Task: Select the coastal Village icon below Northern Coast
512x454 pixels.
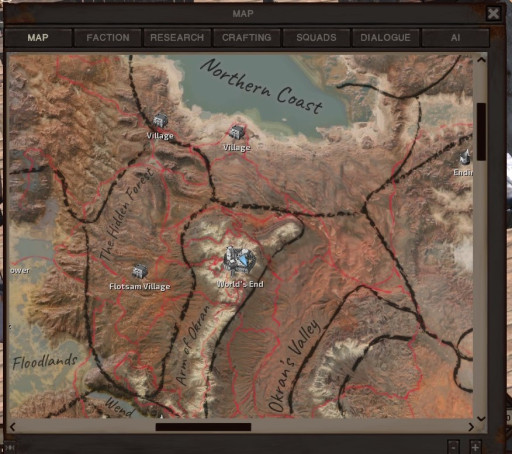Action: 237,132
